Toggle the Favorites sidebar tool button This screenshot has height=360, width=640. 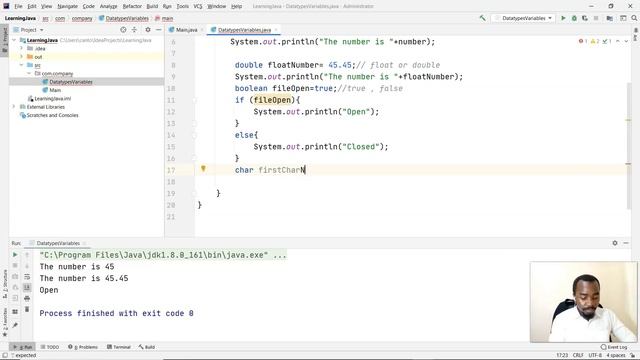point(4,322)
